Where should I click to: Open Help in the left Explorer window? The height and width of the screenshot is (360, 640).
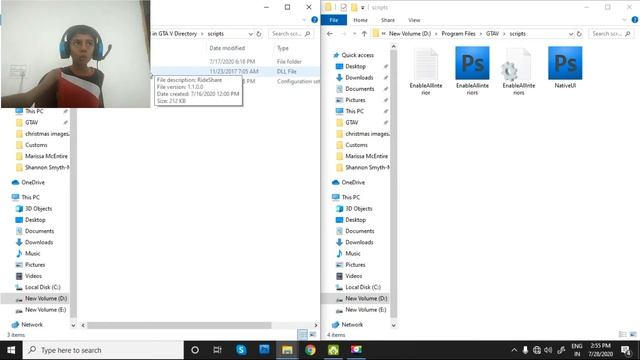pos(314,20)
